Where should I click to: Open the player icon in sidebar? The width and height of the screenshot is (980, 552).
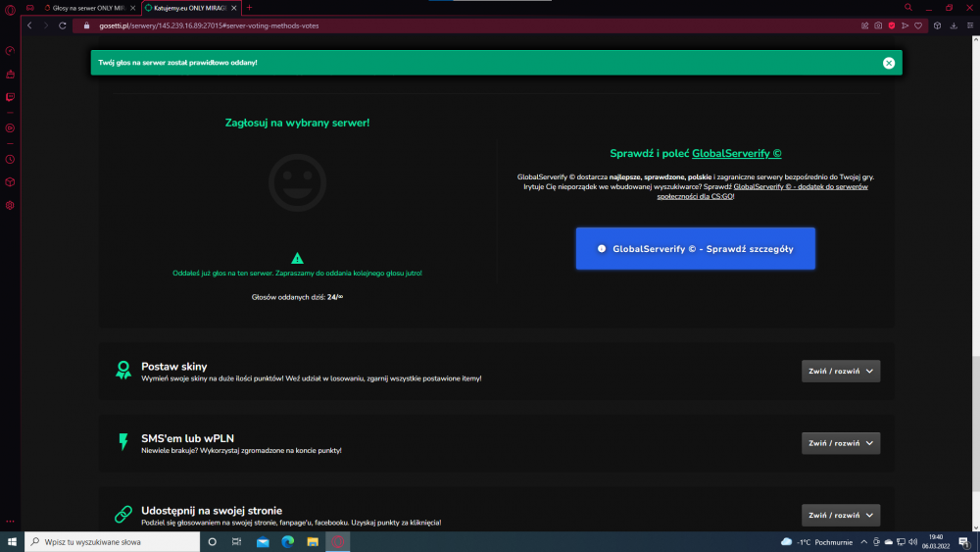tap(10, 128)
